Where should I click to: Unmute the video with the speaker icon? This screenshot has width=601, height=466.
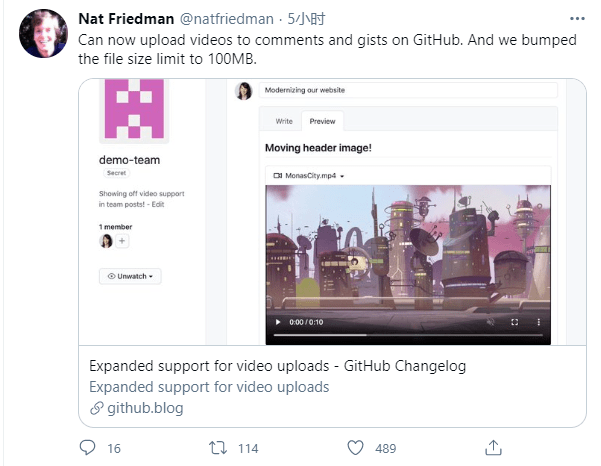point(490,322)
